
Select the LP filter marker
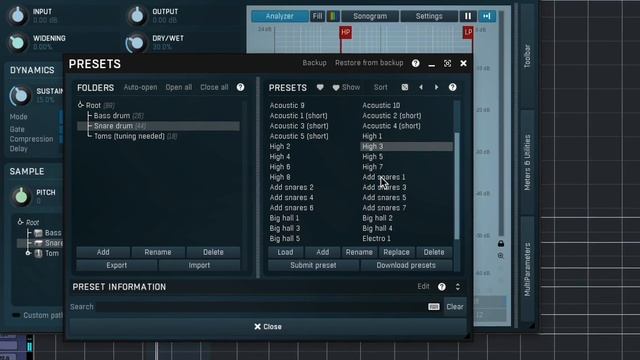point(468,32)
